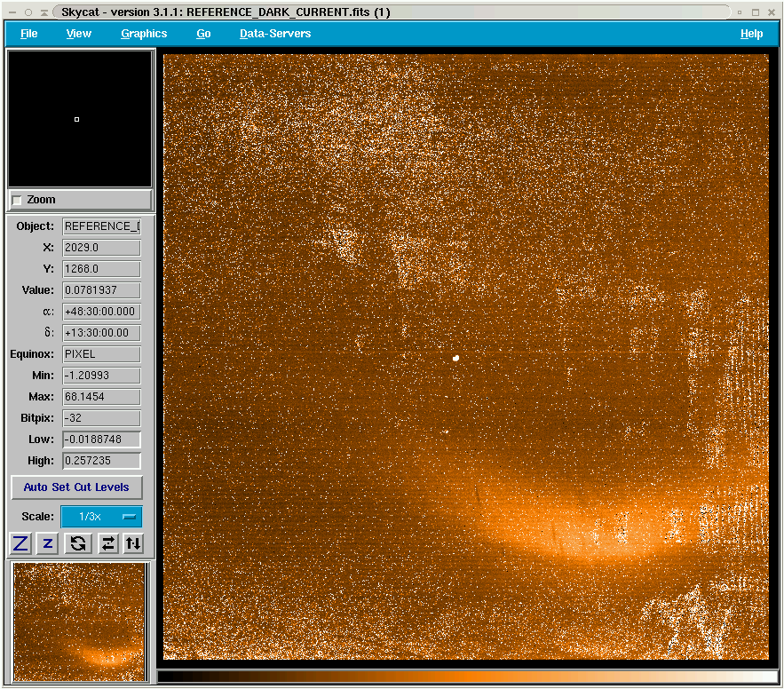The width and height of the screenshot is (784, 689).
Task: Click the Low cut level input field
Action: click(101, 440)
